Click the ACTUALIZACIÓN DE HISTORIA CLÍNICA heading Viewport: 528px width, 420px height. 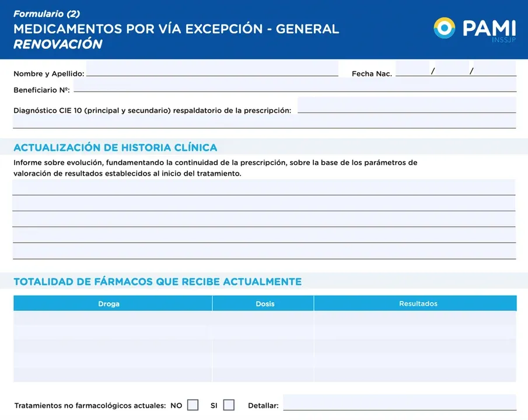click(x=115, y=148)
